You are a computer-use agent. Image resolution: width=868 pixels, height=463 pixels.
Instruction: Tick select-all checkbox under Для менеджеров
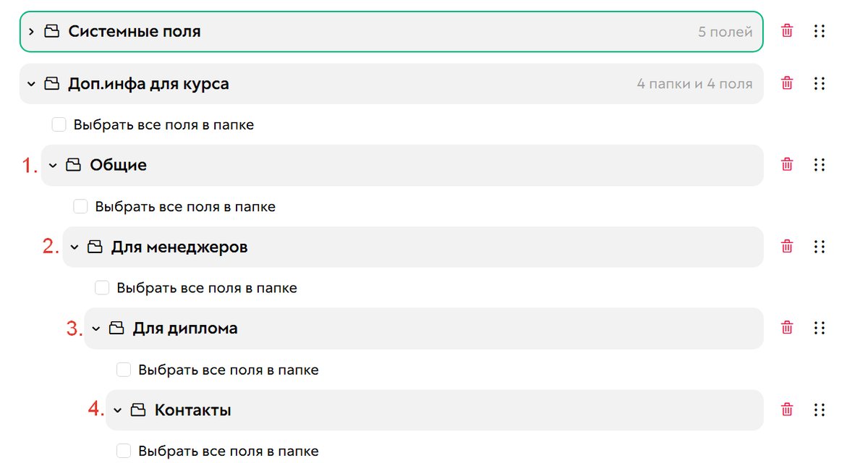tap(103, 288)
